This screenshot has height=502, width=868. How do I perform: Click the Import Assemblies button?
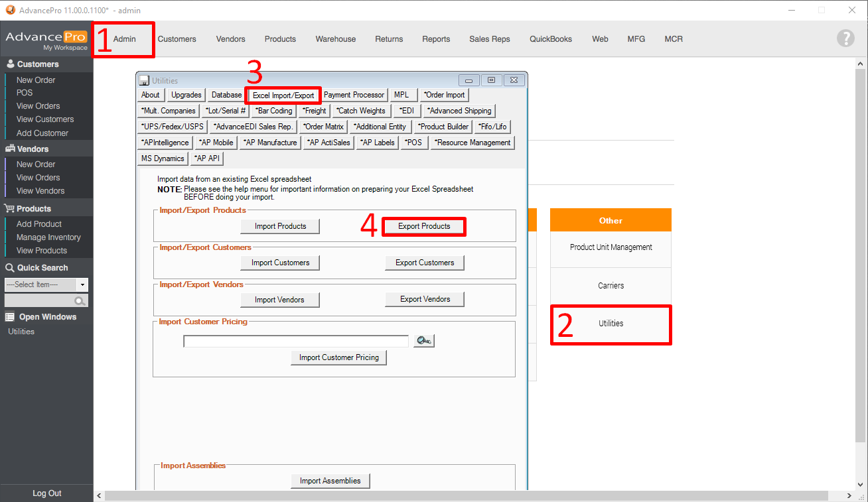coord(330,481)
